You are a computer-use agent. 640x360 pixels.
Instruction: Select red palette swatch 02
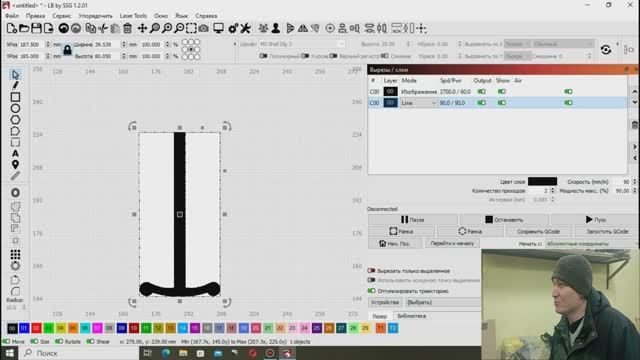pos(36,328)
